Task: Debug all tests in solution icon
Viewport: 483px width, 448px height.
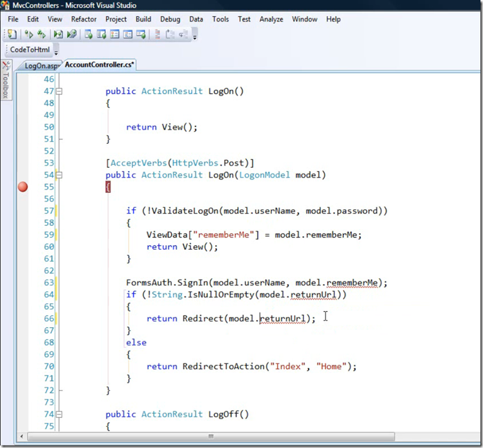Action: tap(72, 34)
